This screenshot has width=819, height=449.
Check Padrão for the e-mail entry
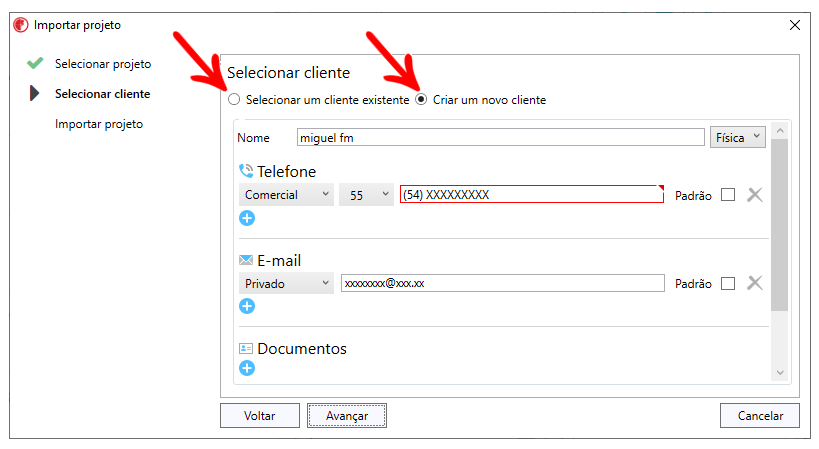coord(728,283)
